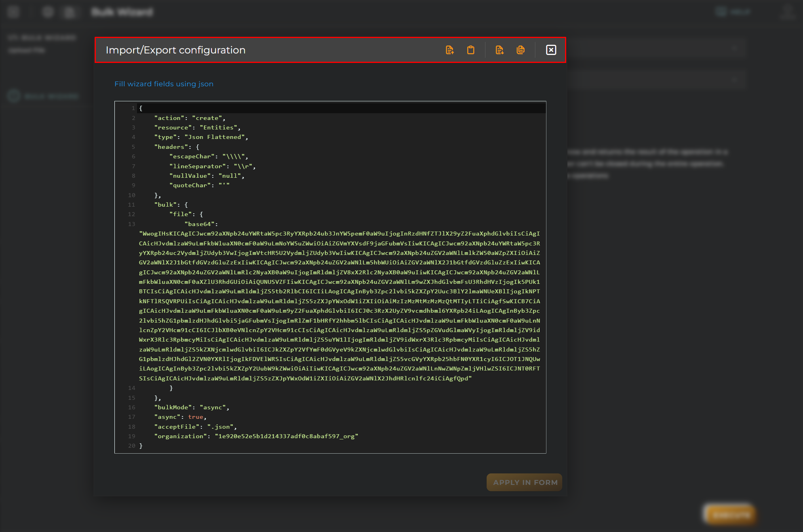Click the "headers": { line
The image size is (803, 532).
(x=177, y=147)
